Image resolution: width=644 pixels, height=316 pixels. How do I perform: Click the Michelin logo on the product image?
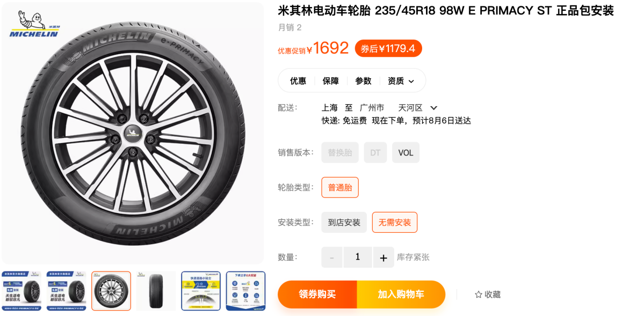click(x=34, y=24)
